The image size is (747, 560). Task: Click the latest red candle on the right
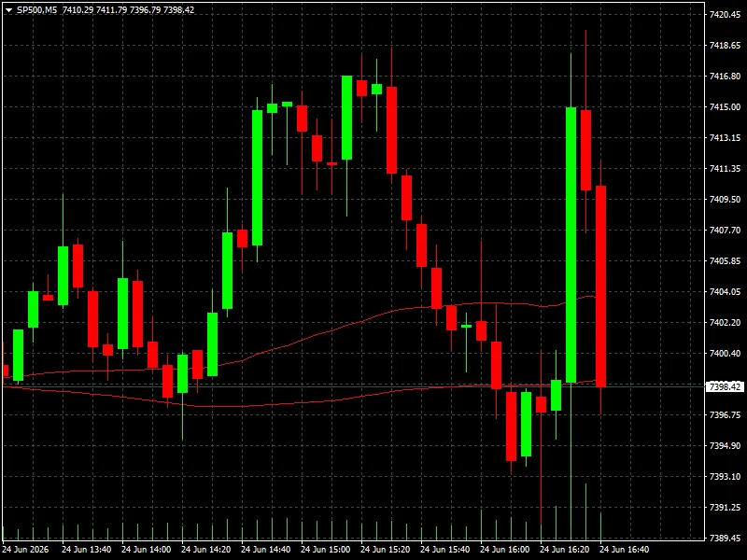tap(600, 287)
